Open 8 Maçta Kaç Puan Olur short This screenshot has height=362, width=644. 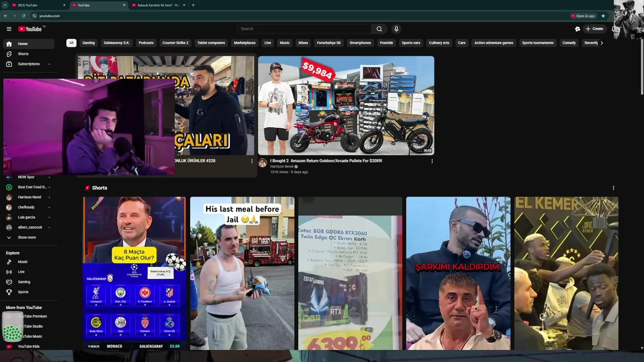(x=134, y=273)
